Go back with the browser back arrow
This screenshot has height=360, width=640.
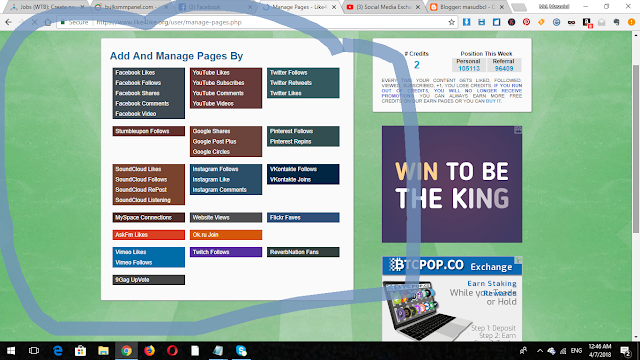pos(9,22)
